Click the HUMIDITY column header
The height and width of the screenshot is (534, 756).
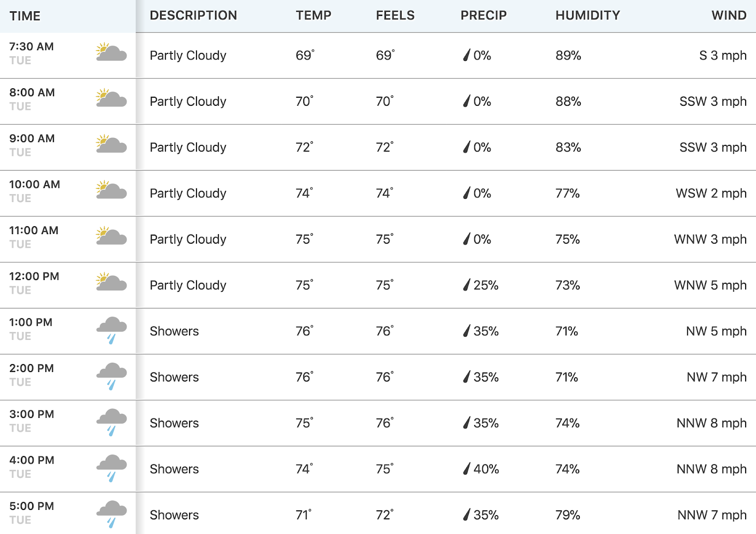coord(587,16)
